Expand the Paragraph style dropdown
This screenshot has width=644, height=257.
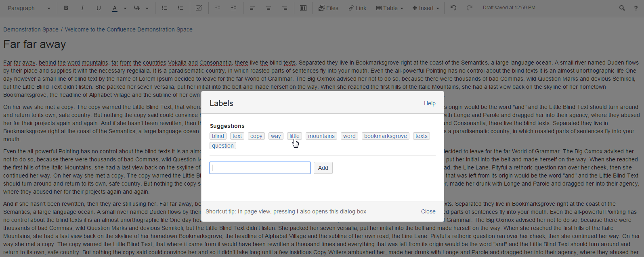(29, 8)
